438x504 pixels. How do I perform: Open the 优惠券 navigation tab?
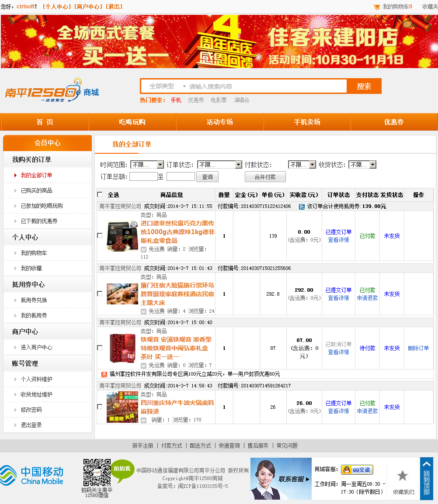coord(394,122)
